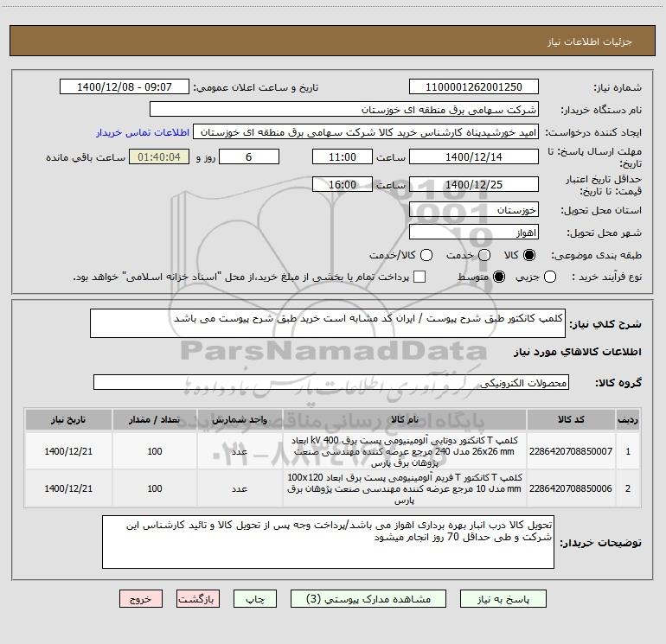Click row 1 product name with 26x26 mm

[405, 451]
